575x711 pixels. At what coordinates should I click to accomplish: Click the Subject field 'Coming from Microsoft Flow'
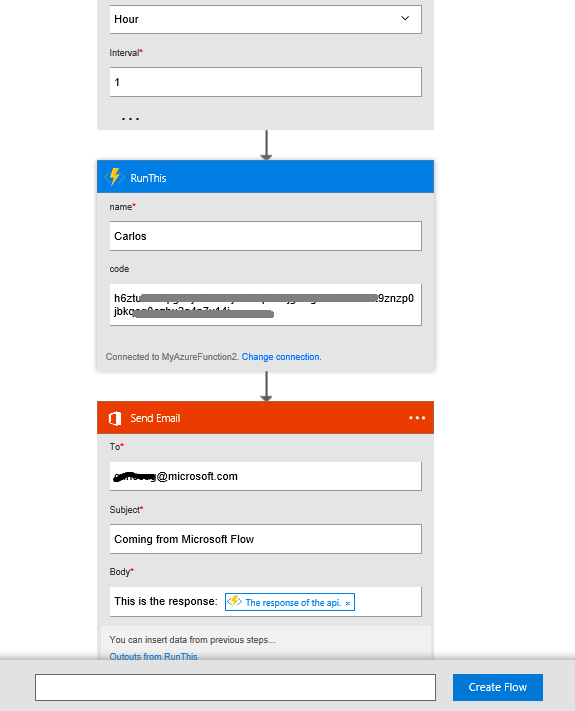click(x=265, y=539)
